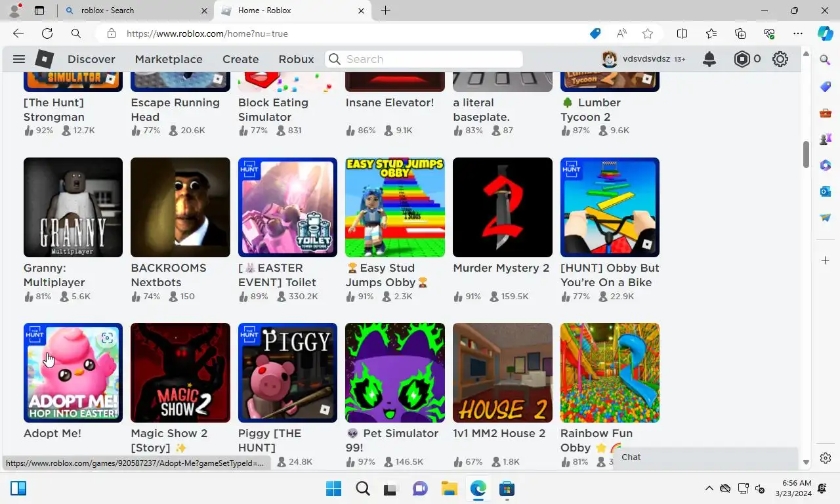Open the Roblox settings gear
This screenshot has height=504, width=840.
pyautogui.click(x=780, y=59)
